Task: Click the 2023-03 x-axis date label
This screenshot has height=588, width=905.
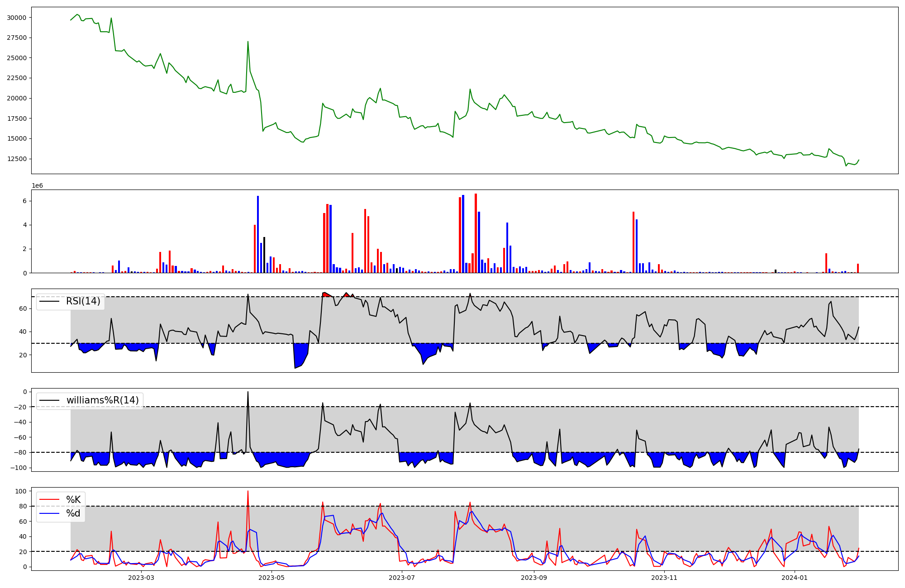Action: [x=141, y=578]
